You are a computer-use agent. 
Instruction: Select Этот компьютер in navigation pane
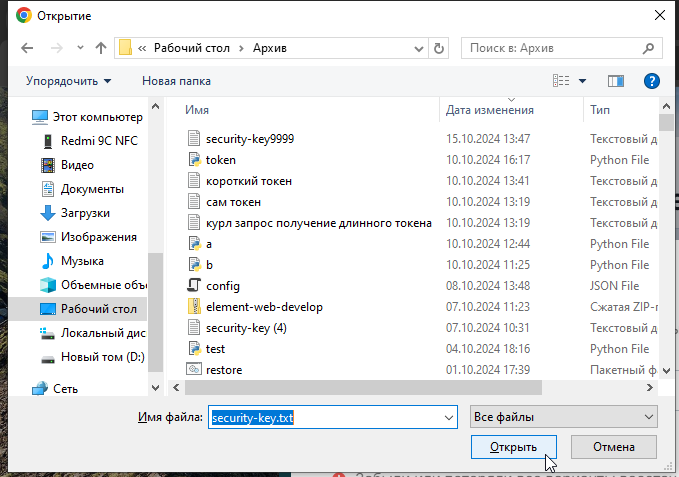(96, 117)
